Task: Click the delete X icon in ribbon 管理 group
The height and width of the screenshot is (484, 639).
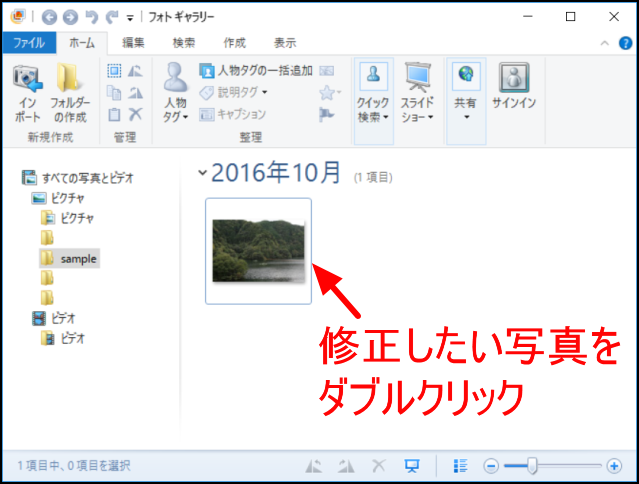Action: pyautogui.click(x=135, y=114)
